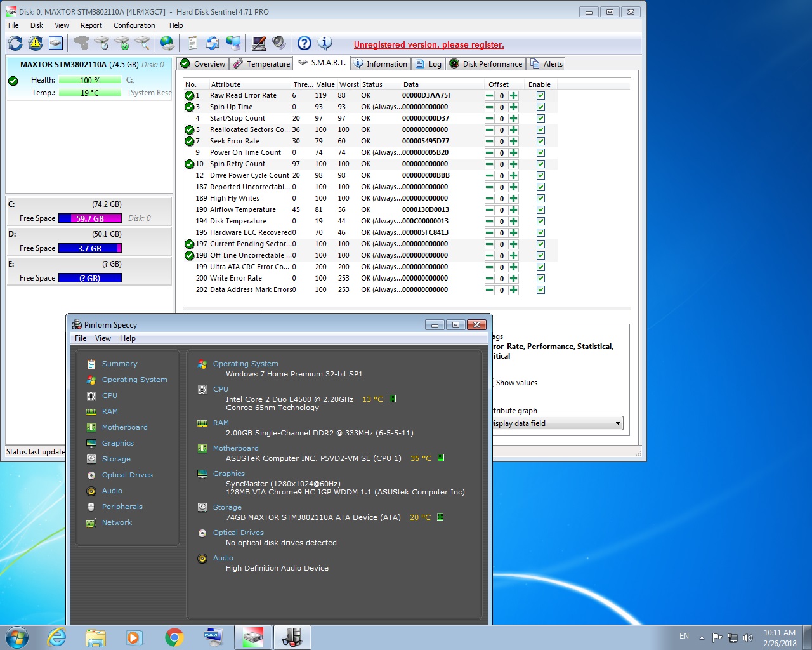The image size is (812, 650).
Task: Toggle Enable checkbox for Airflow Temperature row
Action: (x=540, y=210)
